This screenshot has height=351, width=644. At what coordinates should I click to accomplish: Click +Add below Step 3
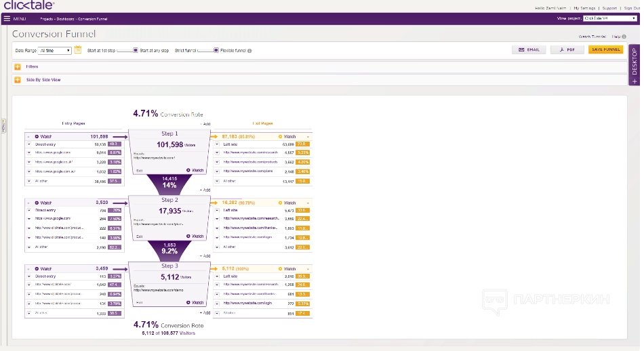click(x=205, y=313)
